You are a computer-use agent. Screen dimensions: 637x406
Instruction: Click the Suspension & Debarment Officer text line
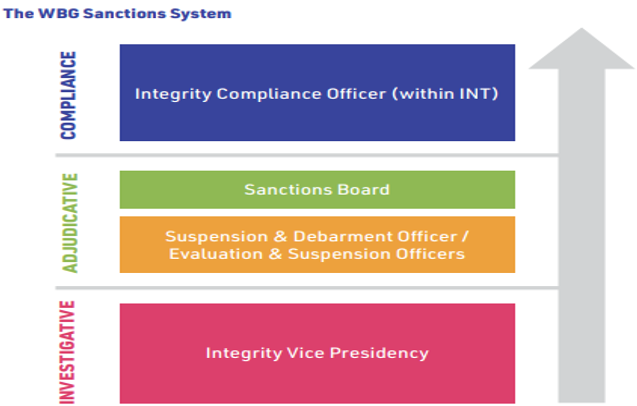(317, 237)
